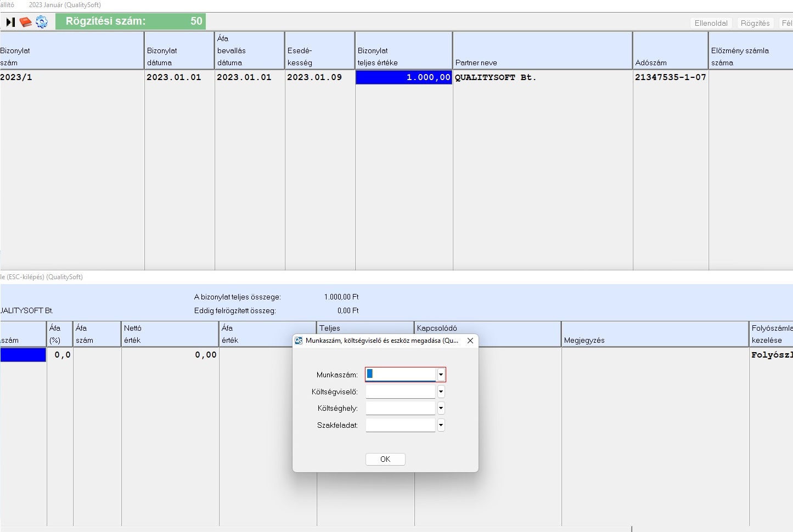This screenshot has width=793, height=532.
Task: Click the QS application icon in dialog title
Action: [x=299, y=341]
